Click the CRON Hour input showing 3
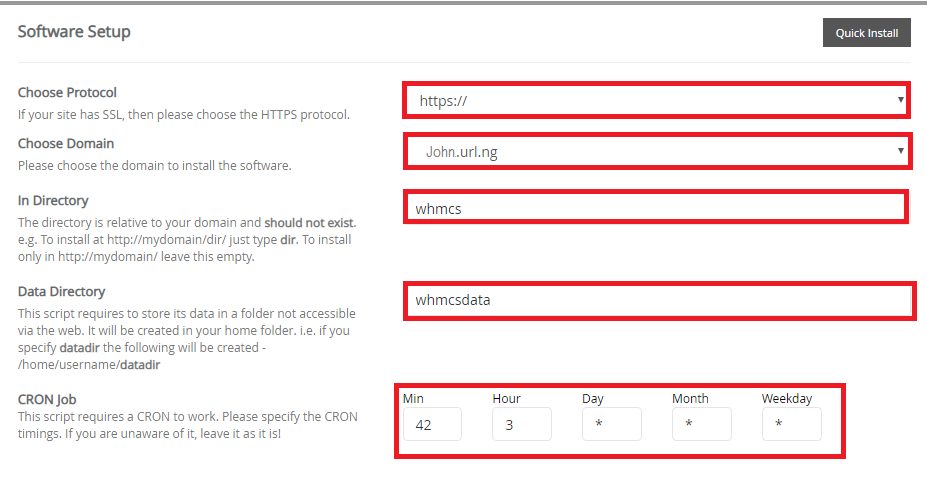Screen dimensions: 927x487 (521, 424)
